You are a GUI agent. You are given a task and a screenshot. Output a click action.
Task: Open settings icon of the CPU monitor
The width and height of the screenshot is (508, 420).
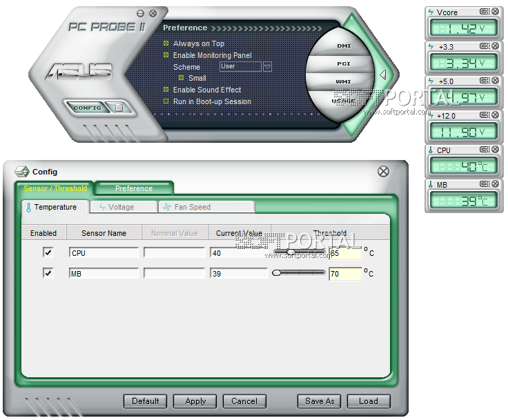click(485, 149)
